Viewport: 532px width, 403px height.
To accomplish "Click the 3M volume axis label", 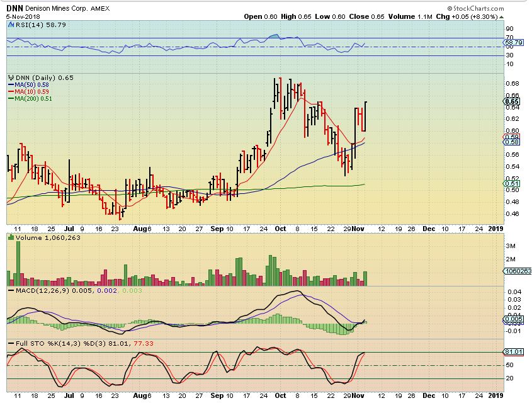I will point(511,246).
